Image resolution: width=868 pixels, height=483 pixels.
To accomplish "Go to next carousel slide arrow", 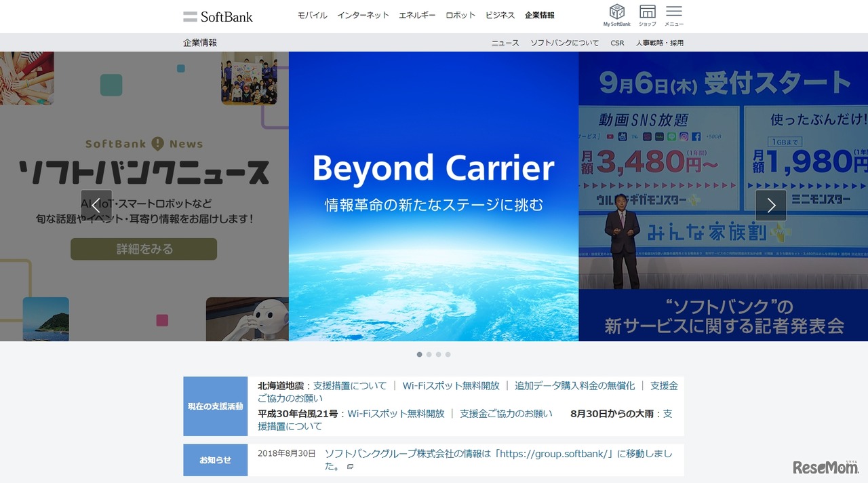I will [x=771, y=206].
